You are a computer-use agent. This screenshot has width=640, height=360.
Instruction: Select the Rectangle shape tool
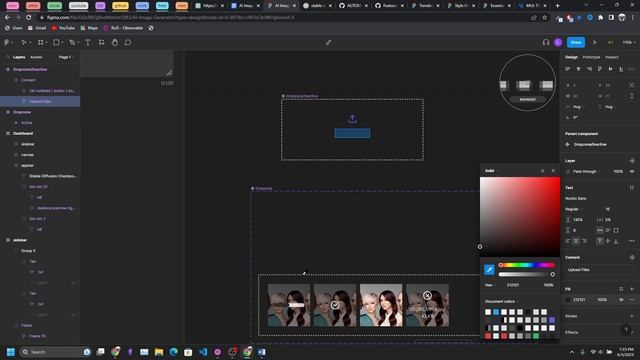coord(56,42)
